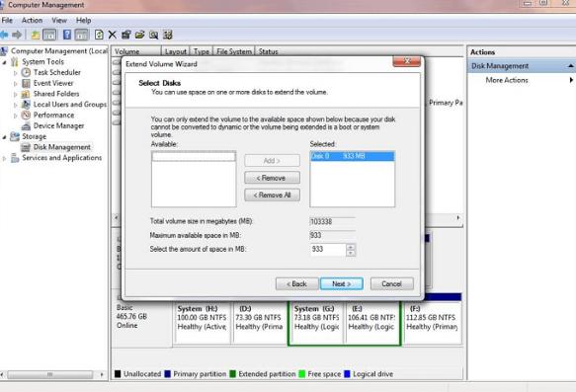576x392 pixels.
Task: Click the Explore magnifier toolbar icon
Action: [153, 35]
